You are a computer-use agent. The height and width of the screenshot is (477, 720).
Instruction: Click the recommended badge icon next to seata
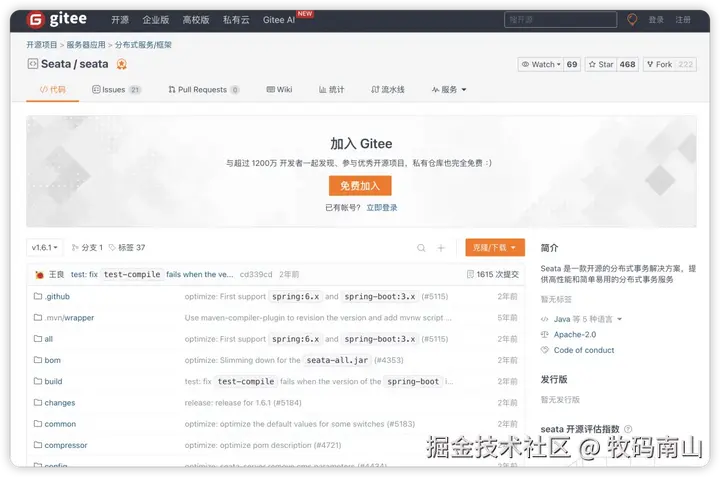pos(121,64)
